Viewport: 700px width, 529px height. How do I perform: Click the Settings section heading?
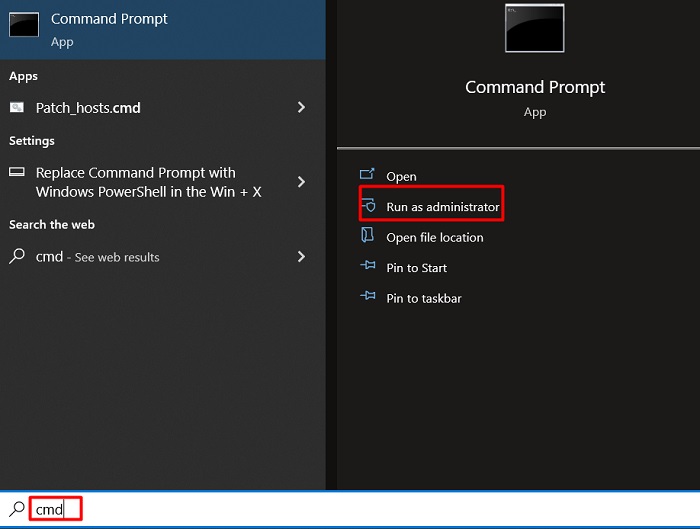(x=32, y=141)
